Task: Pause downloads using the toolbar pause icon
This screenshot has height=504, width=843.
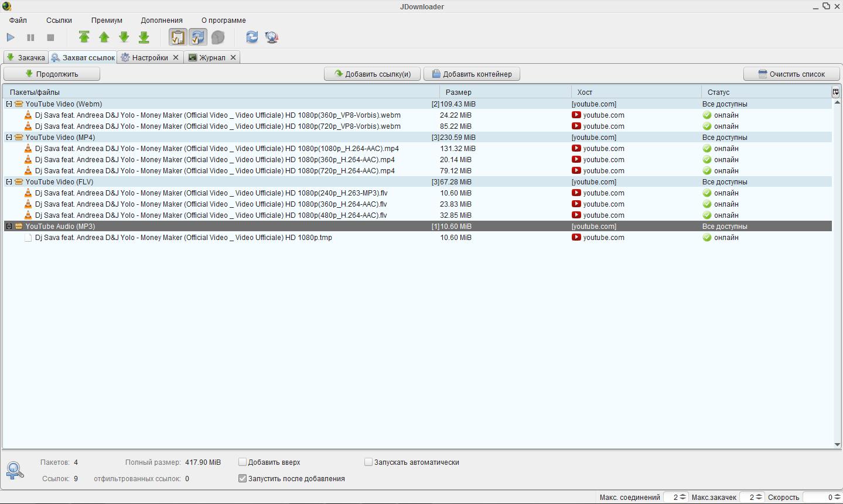Action: click(x=30, y=37)
